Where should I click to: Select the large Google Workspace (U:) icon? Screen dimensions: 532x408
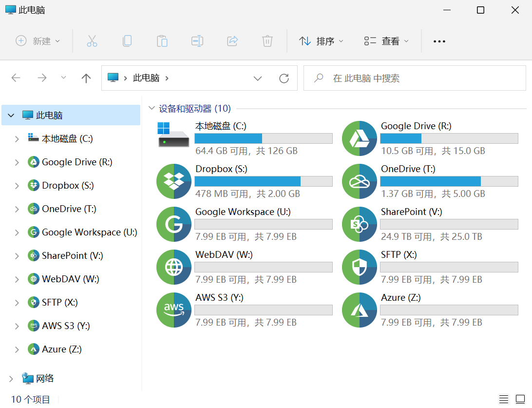(x=174, y=224)
